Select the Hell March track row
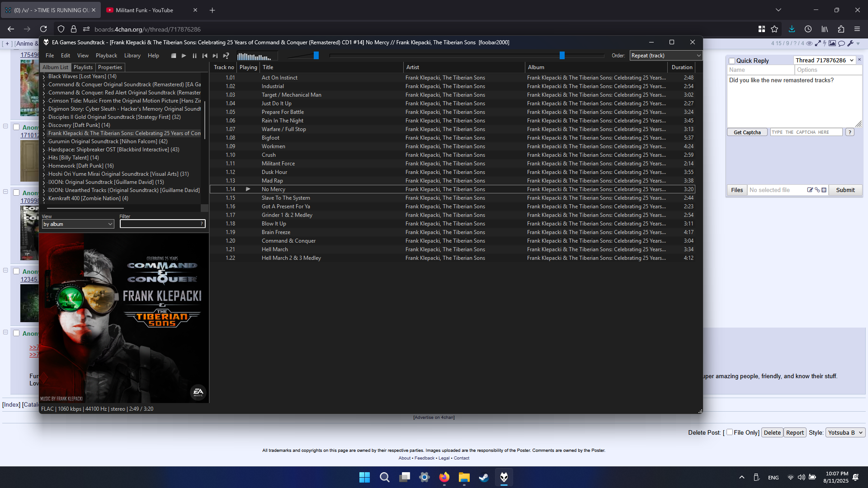The height and width of the screenshot is (488, 868). 452,249
